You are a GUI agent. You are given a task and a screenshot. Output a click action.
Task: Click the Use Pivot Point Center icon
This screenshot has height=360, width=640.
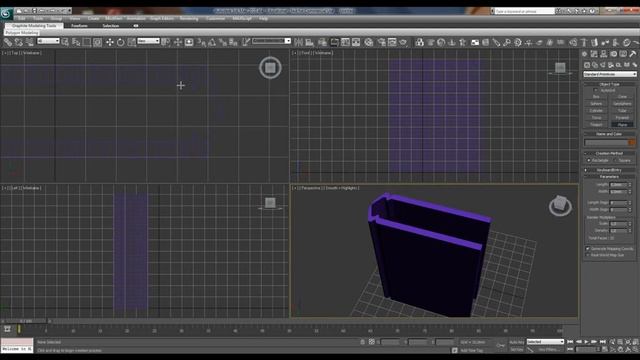click(166, 42)
